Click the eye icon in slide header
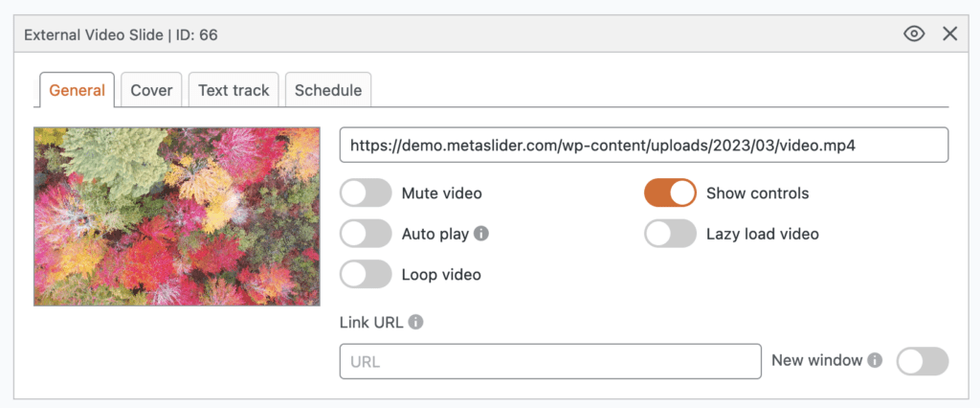The image size is (980, 408). point(914,34)
